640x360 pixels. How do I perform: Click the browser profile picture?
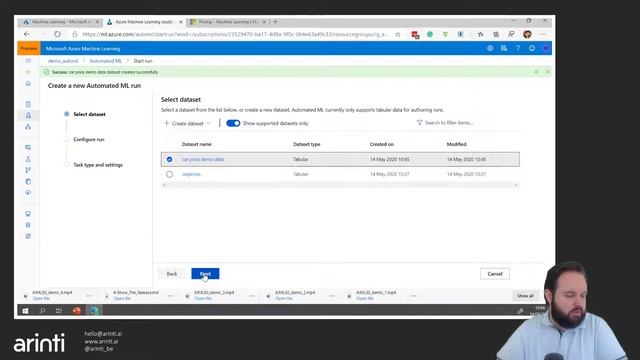(x=527, y=34)
